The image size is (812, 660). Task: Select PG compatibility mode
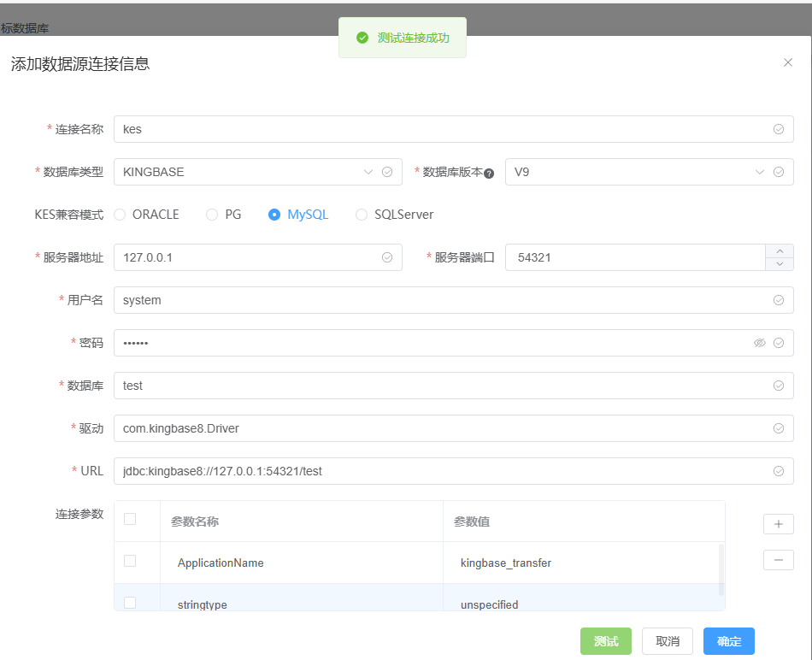pyautogui.click(x=224, y=215)
